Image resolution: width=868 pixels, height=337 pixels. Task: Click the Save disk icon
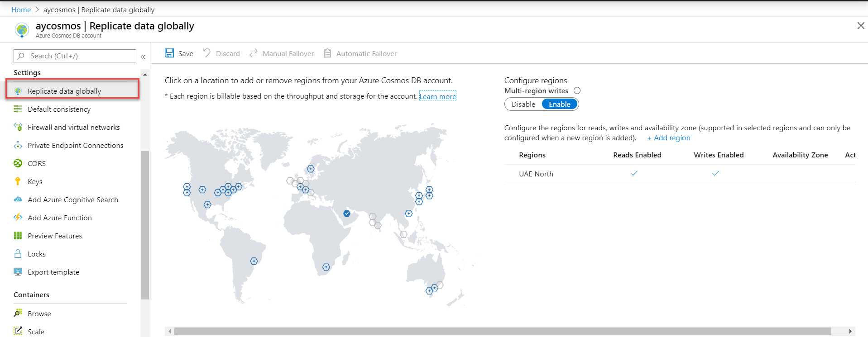tap(169, 53)
